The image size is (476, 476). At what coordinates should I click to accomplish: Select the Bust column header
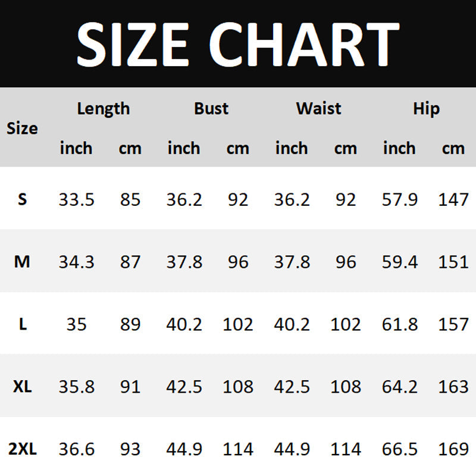coord(211,109)
